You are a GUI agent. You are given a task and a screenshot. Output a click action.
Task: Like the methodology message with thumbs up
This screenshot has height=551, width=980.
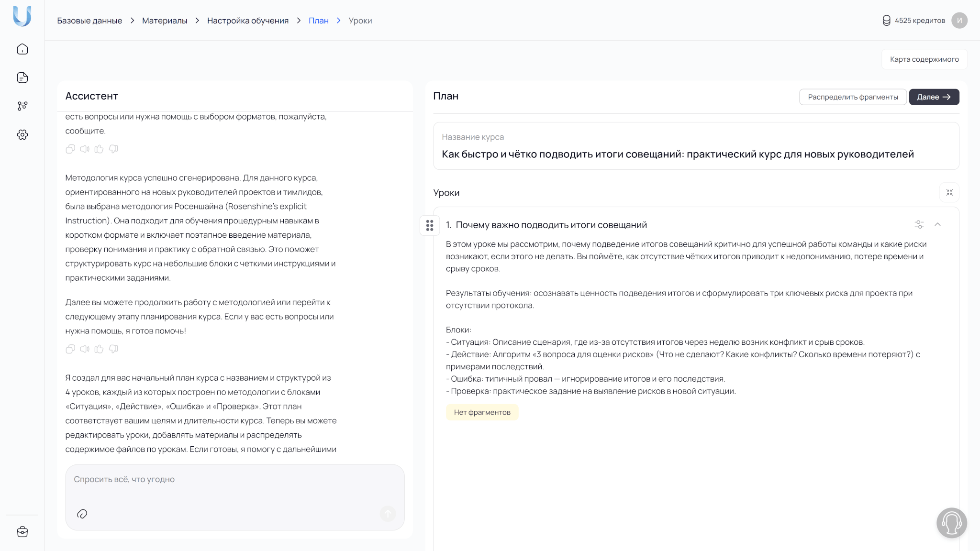click(x=99, y=349)
